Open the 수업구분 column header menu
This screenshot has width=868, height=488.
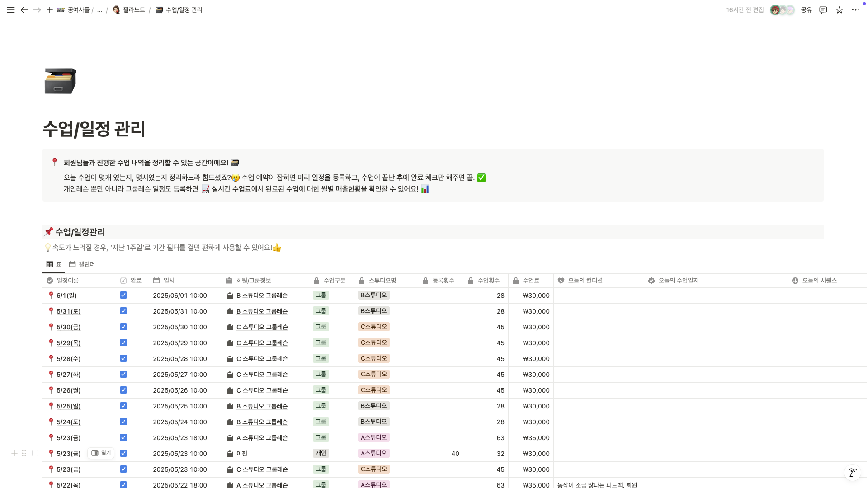coord(332,280)
